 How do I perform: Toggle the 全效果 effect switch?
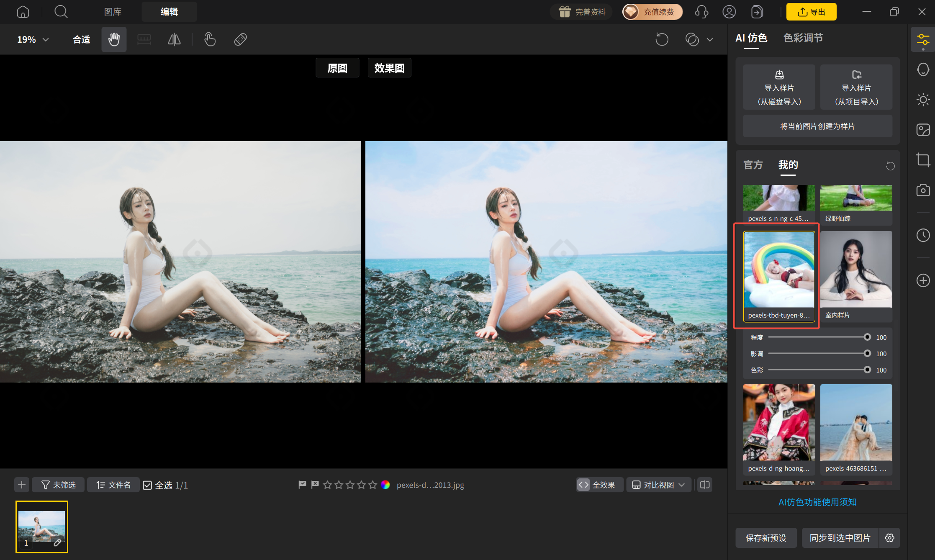599,485
